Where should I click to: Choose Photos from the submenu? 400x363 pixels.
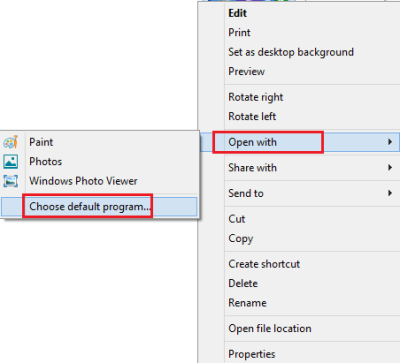46,162
